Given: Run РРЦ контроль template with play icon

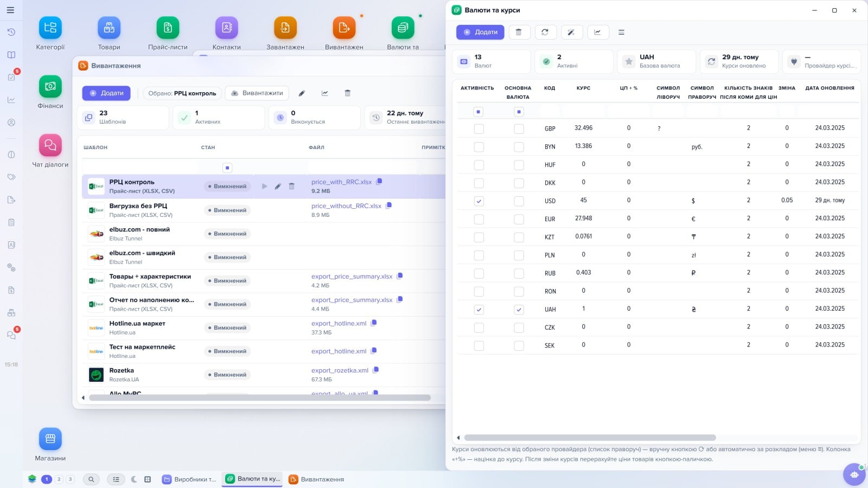Looking at the screenshot, I should coord(264,187).
